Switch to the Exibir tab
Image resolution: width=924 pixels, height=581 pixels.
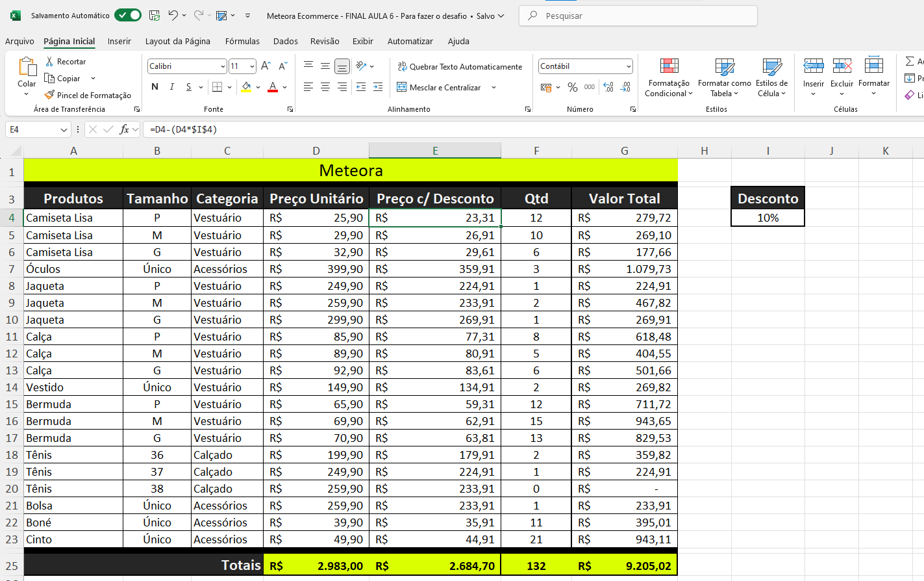coord(363,41)
